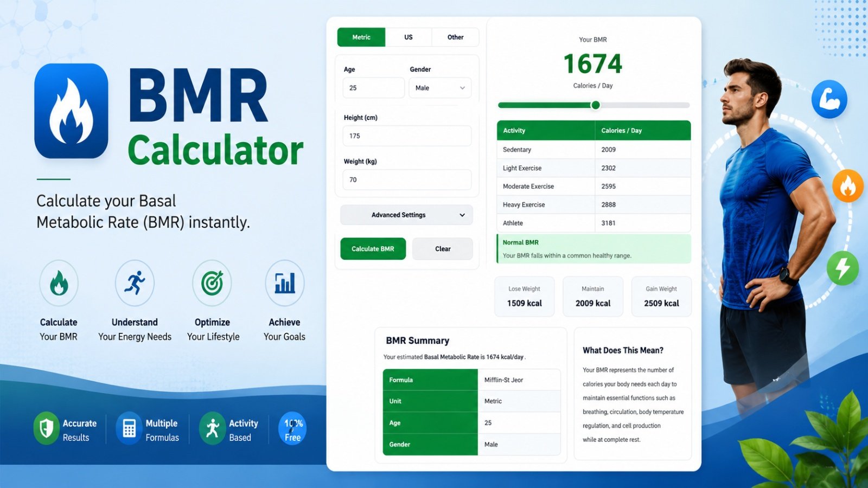Click the Calculate BMR button
The image size is (868, 488).
tap(373, 249)
